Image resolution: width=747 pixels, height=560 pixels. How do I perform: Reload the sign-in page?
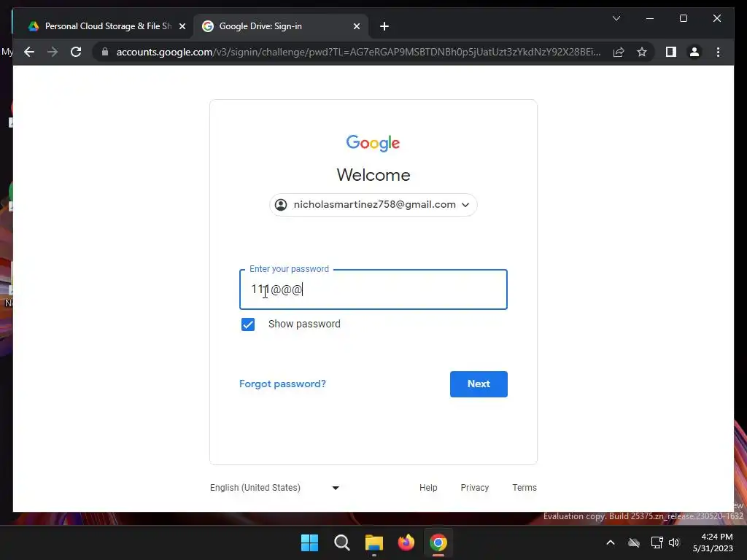pyautogui.click(x=76, y=52)
